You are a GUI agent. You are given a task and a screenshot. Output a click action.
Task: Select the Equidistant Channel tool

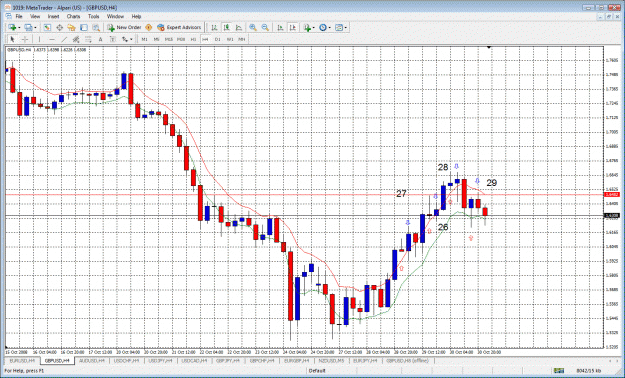pos(76,39)
